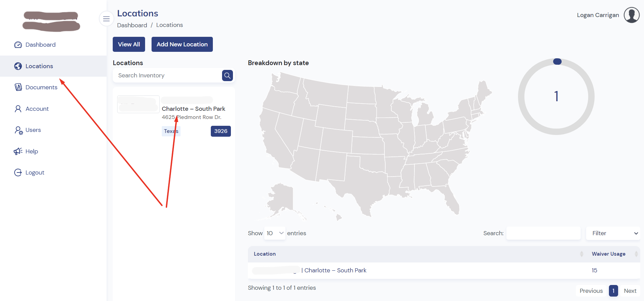Click the Users gear-person icon
644x301 pixels.
click(18, 130)
